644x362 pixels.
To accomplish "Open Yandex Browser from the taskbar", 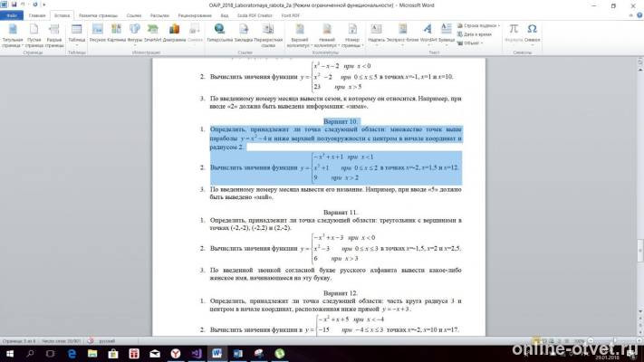I will [176, 353].
